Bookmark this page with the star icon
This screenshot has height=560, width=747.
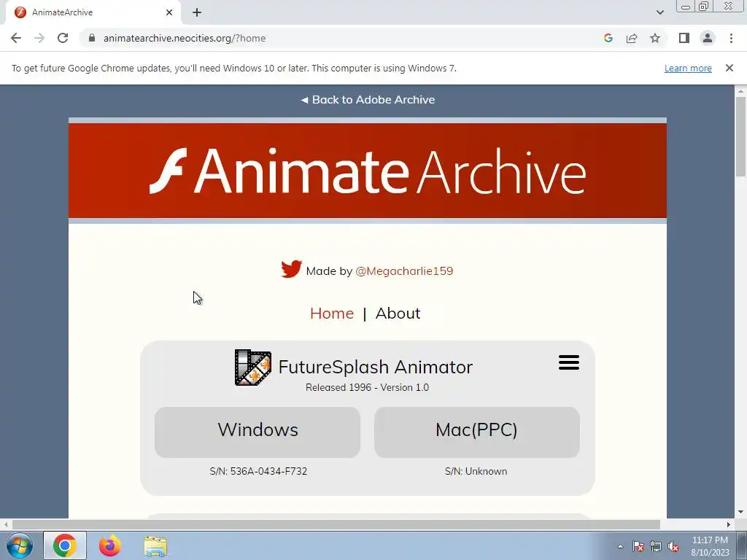click(655, 38)
